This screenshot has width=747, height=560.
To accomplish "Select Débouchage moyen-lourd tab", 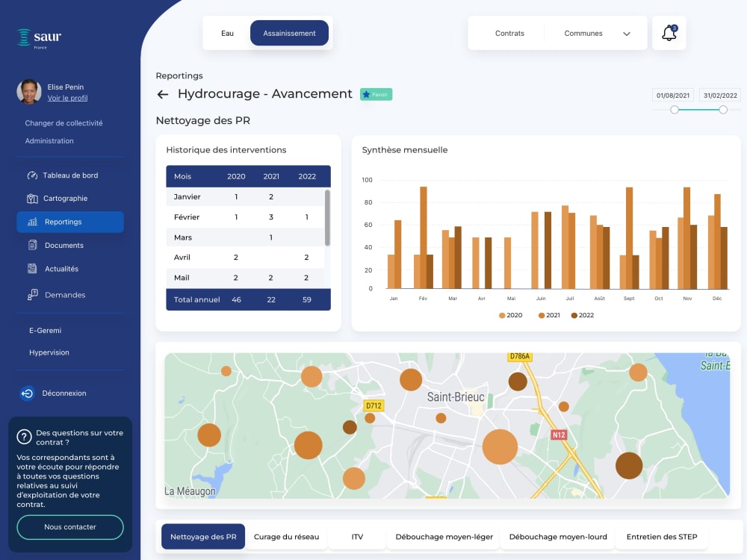I will pos(558,537).
